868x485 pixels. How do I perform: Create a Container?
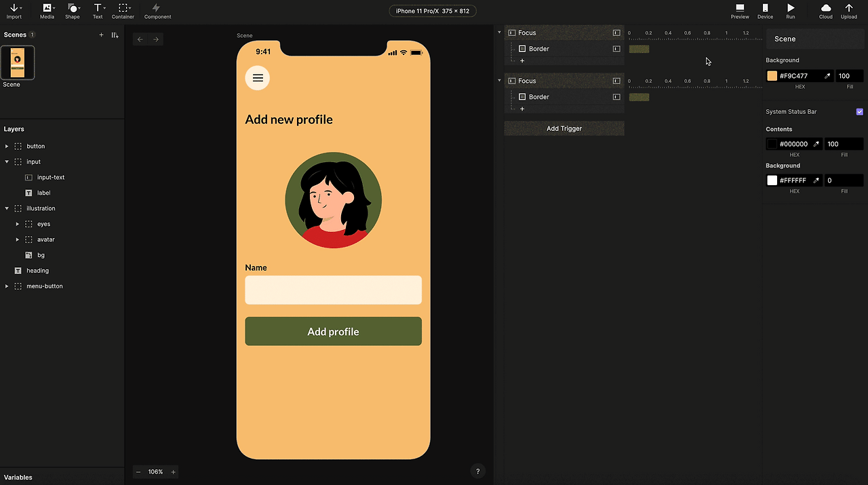pyautogui.click(x=123, y=11)
